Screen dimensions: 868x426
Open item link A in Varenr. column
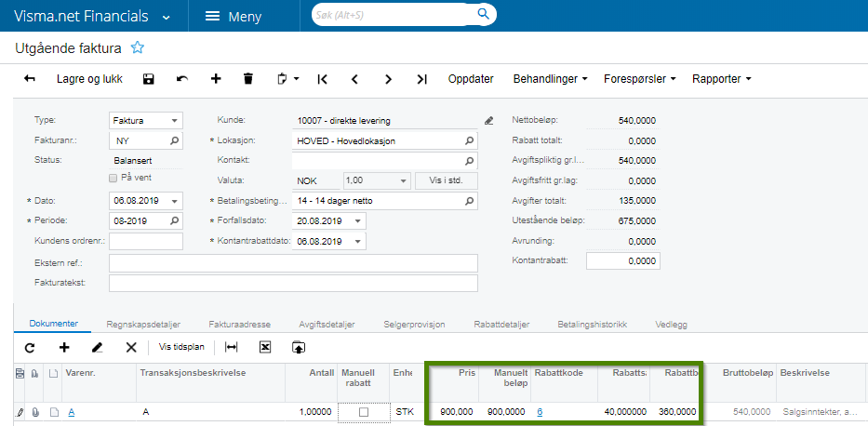(71, 412)
